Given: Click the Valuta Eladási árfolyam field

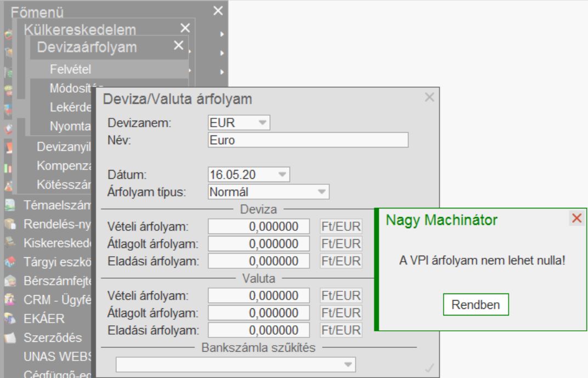Looking at the screenshot, I should (x=259, y=330).
